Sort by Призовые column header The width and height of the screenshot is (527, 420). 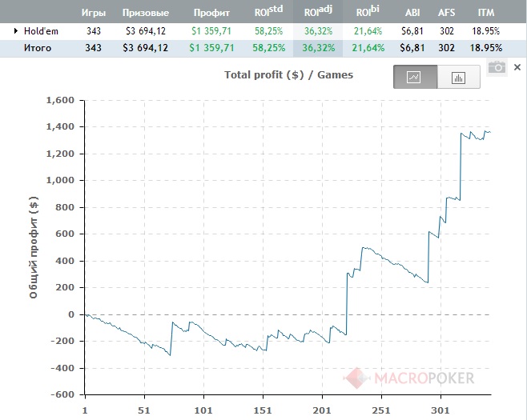(146, 13)
